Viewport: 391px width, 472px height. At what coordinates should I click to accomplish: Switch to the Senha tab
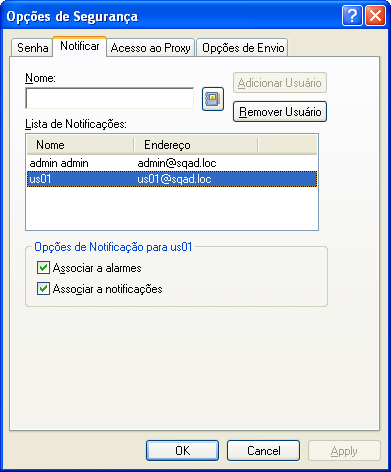pos(32,48)
